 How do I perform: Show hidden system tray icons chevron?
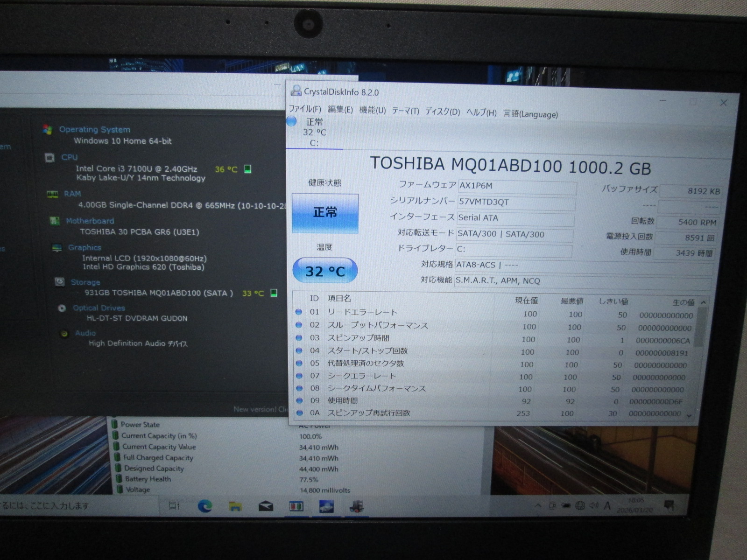coord(538,505)
